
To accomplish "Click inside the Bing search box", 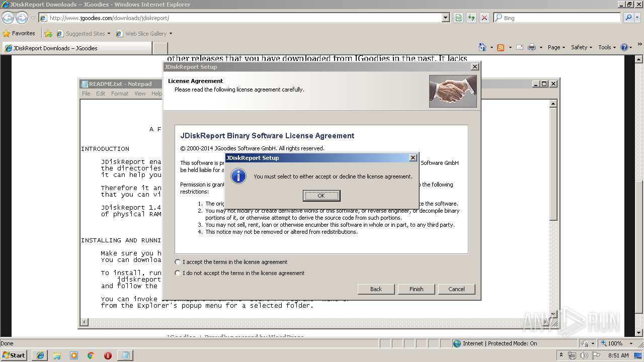I will (557, 18).
